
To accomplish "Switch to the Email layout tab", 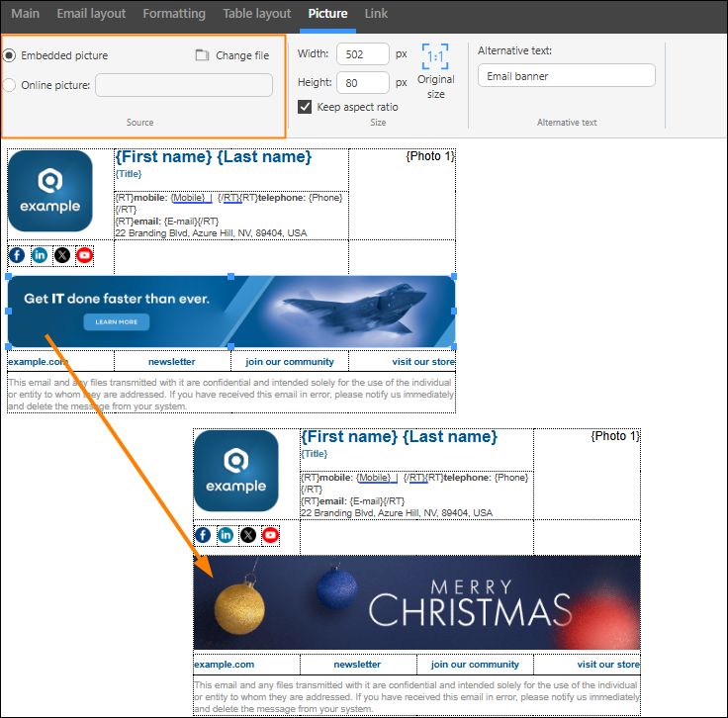I will pyautogui.click(x=91, y=14).
